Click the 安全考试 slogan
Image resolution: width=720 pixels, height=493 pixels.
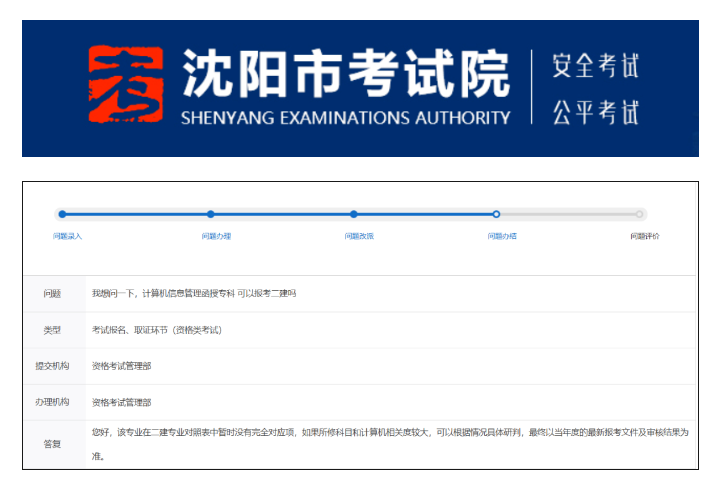(x=596, y=65)
